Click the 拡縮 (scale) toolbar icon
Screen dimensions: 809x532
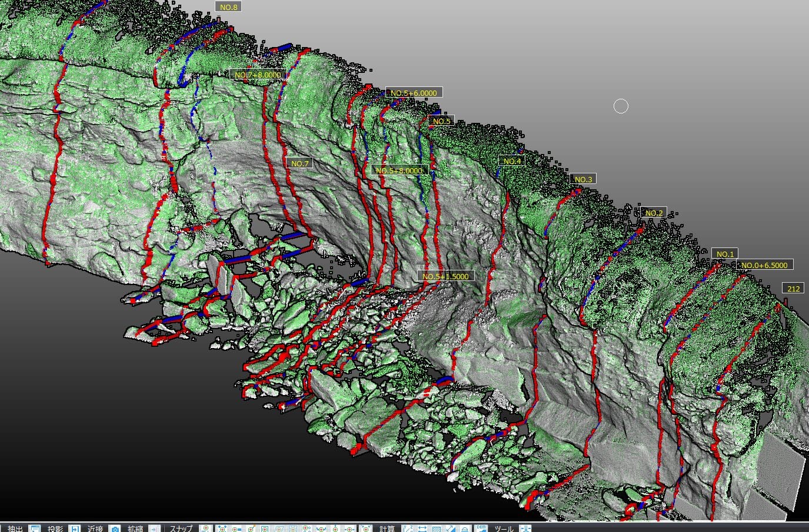point(154,528)
